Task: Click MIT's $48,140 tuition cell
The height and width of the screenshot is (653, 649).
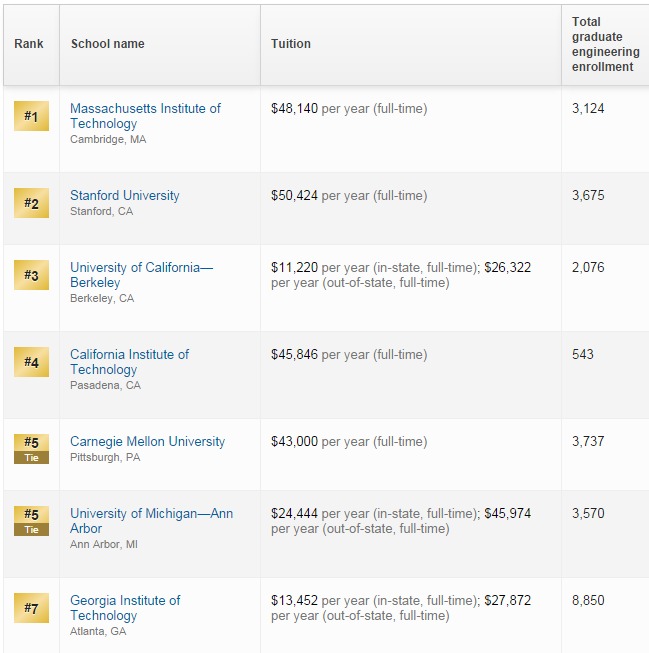Action: click(x=294, y=108)
